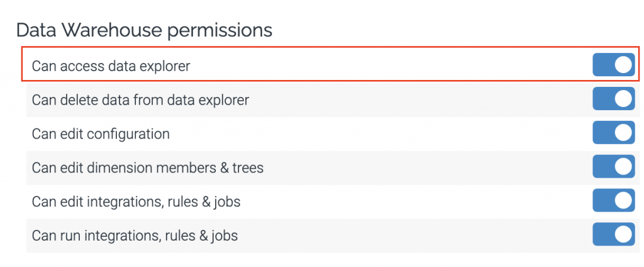This screenshot has height=267, width=644.
Task: Disable the 'Can access data explorer' toggle
Action: click(x=613, y=65)
